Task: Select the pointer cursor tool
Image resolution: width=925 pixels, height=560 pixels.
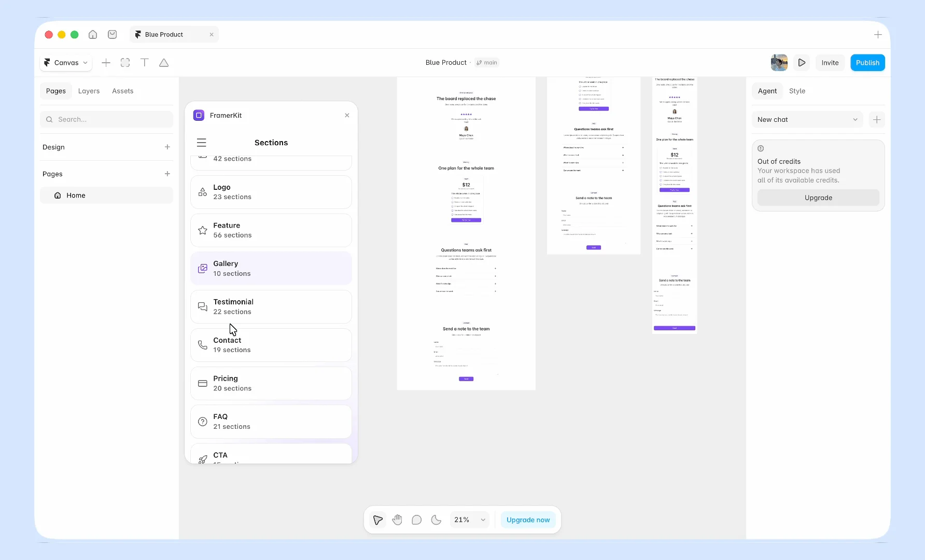Action: click(378, 520)
